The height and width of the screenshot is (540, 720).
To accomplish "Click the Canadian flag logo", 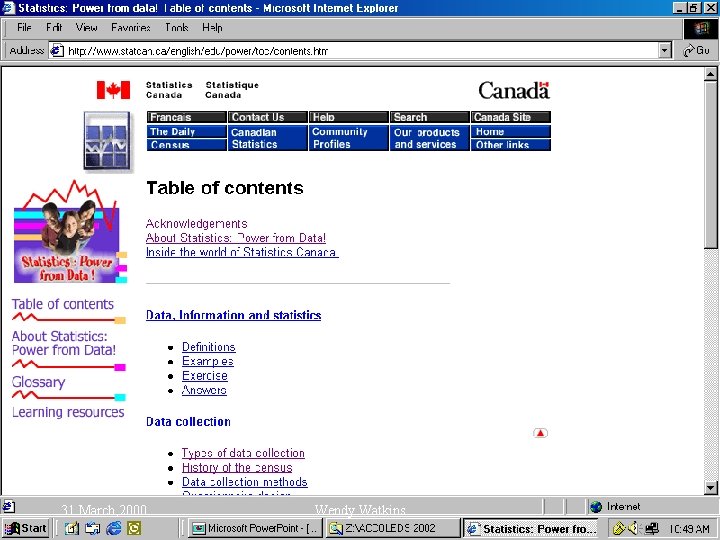I will coord(113,90).
